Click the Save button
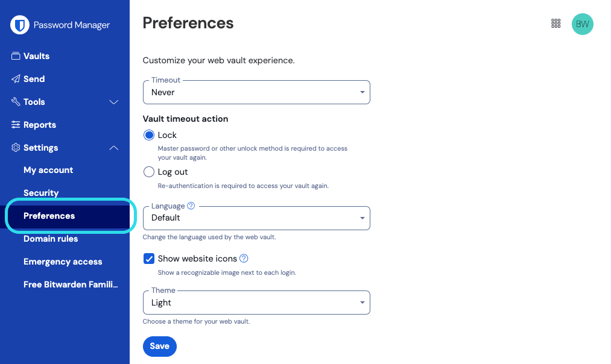 [160, 346]
